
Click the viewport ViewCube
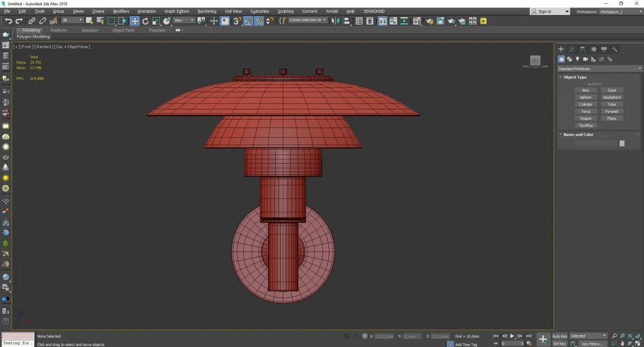[x=535, y=61]
